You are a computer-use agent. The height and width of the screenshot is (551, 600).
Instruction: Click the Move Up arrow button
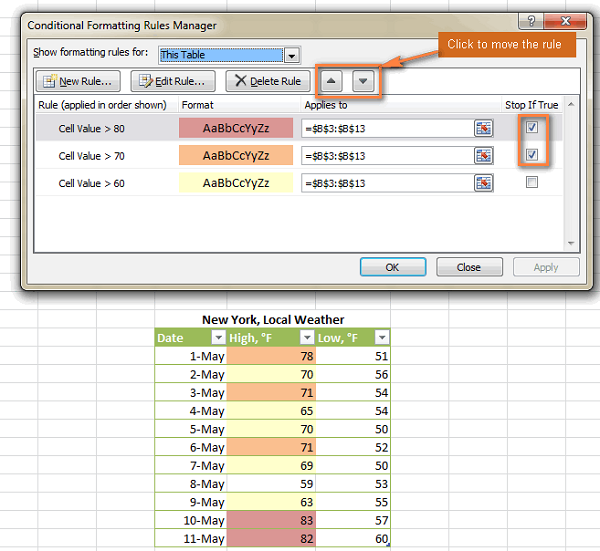click(x=332, y=81)
